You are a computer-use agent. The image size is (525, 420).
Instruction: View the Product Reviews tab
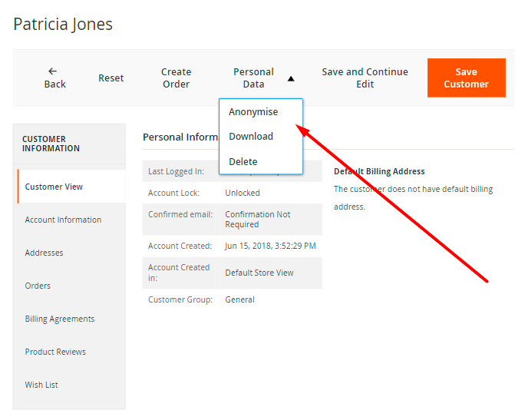tap(55, 352)
